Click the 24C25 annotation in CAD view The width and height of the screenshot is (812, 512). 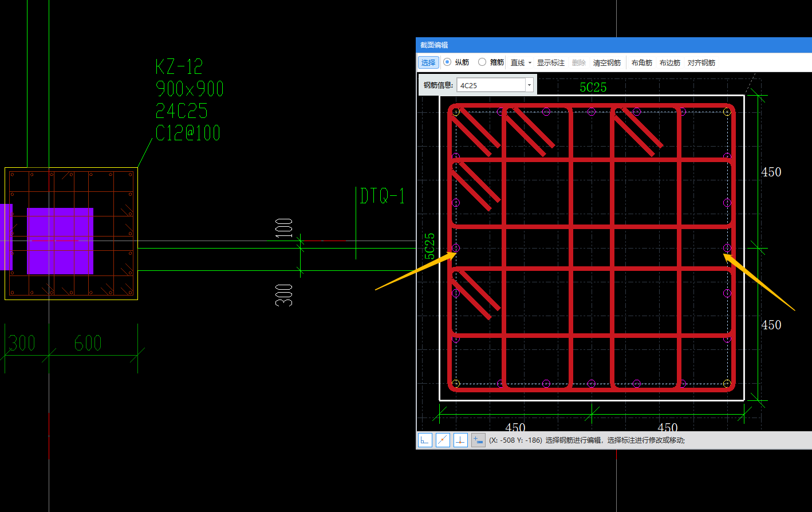click(x=182, y=111)
